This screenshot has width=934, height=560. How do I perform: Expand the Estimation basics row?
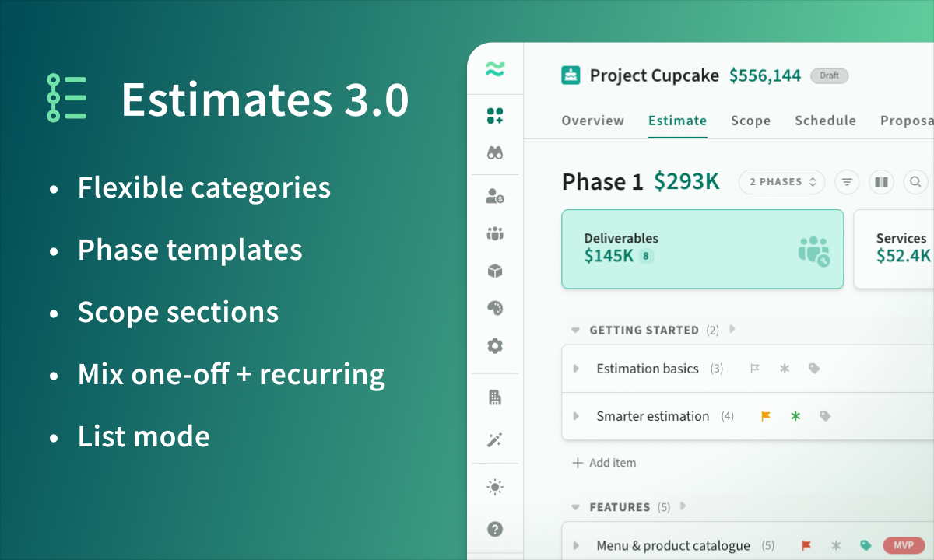point(577,369)
